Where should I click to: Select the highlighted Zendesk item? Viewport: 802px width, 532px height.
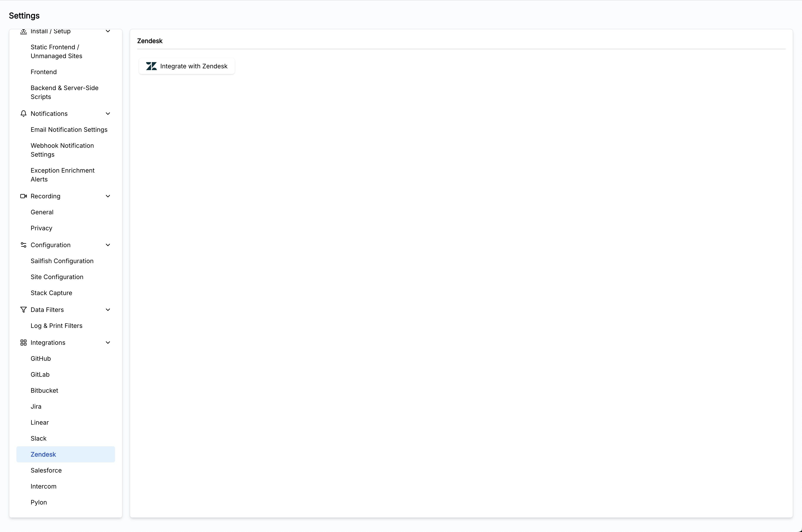[66, 454]
